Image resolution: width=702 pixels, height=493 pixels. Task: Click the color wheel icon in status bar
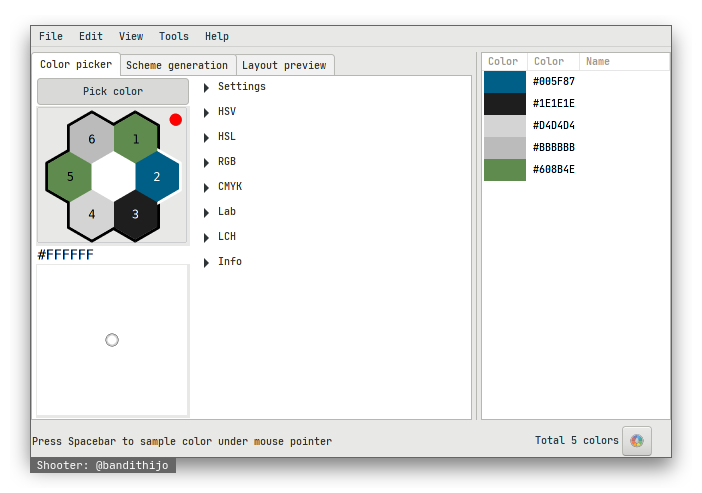coord(636,441)
